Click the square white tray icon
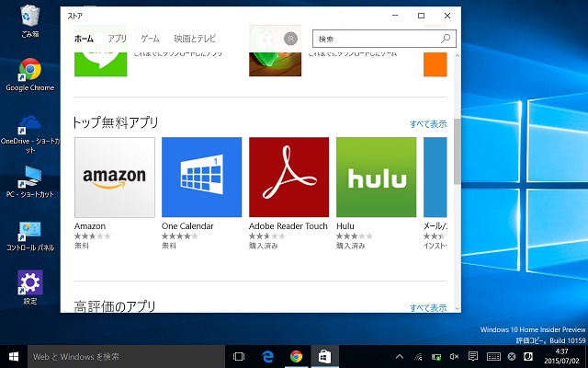588x368 pixels. (x=528, y=356)
